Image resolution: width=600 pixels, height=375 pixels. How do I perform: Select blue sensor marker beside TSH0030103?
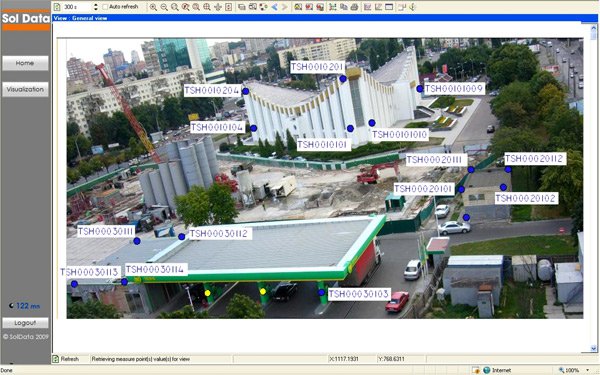click(x=321, y=293)
